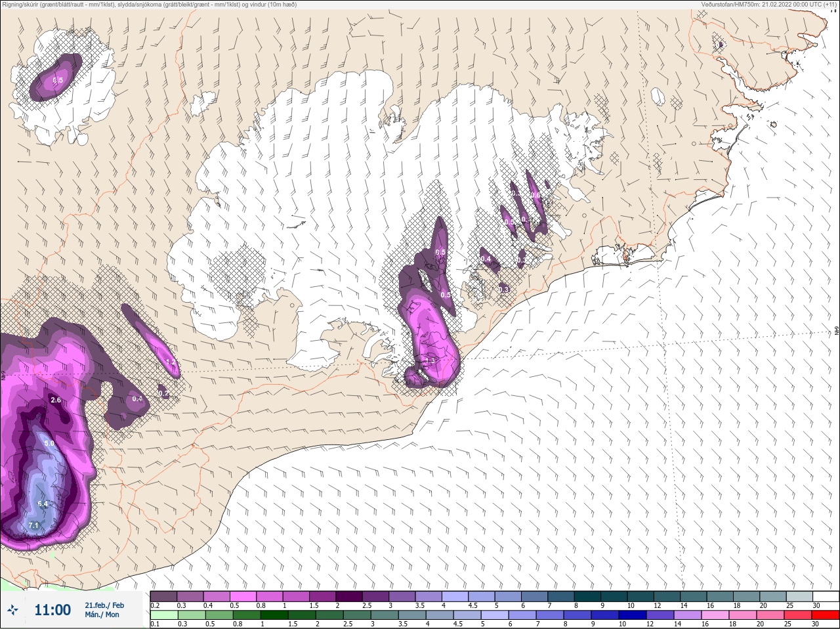840x629 pixels.
Task: Click the 2.6 precipitation value on the map
Action: point(56,400)
